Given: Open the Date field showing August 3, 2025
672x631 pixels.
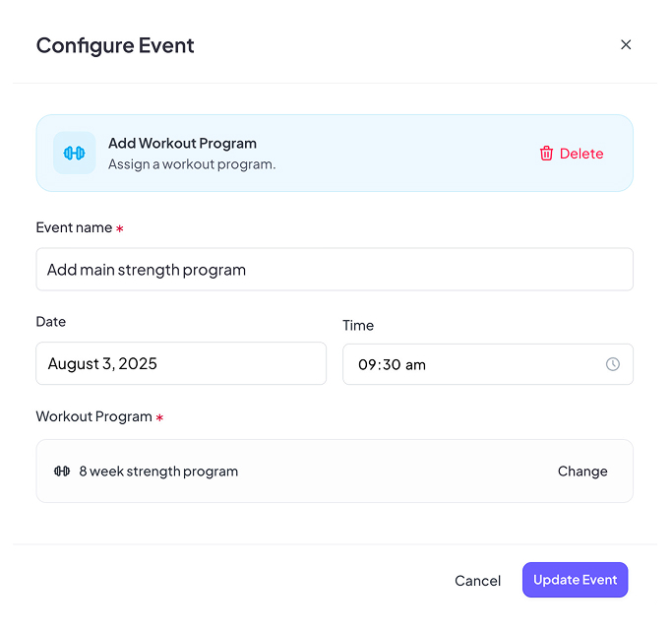Looking at the screenshot, I should click(x=181, y=364).
